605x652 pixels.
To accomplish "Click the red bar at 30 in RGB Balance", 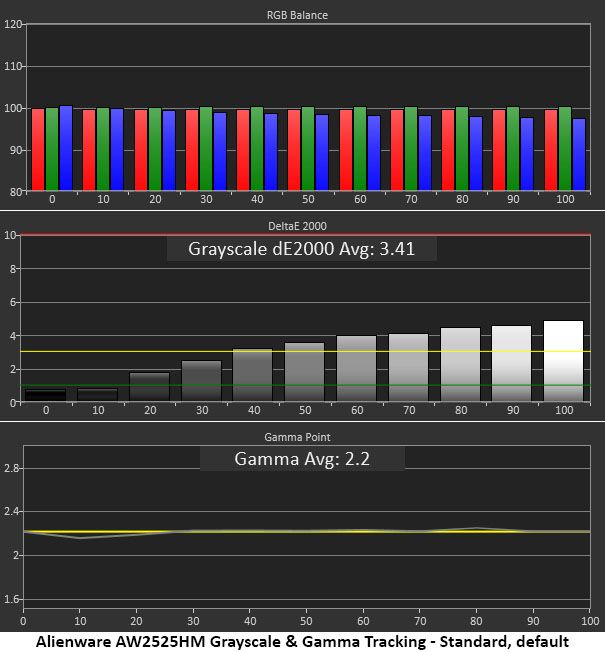I will (x=192, y=150).
